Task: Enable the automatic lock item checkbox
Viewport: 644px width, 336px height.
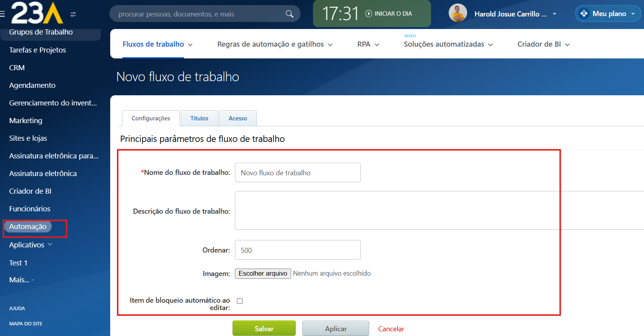Action: click(240, 301)
